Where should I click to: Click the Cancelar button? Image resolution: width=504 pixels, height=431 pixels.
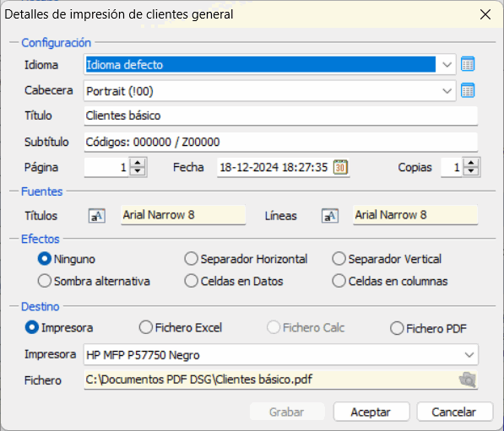click(x=454, y=412)
